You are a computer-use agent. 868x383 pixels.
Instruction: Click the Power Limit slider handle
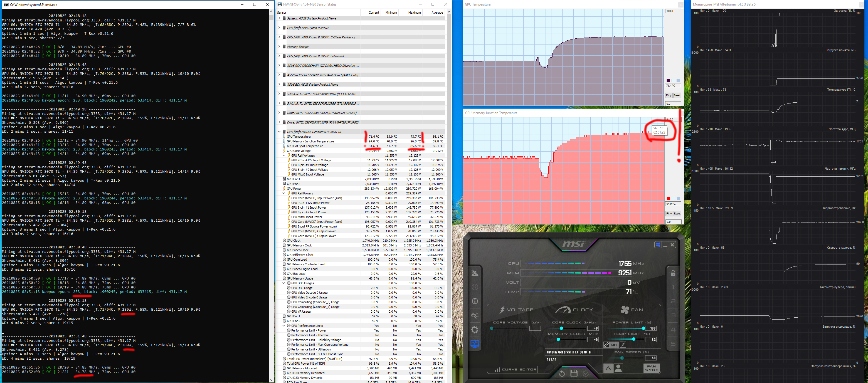(x=643, y=328)
